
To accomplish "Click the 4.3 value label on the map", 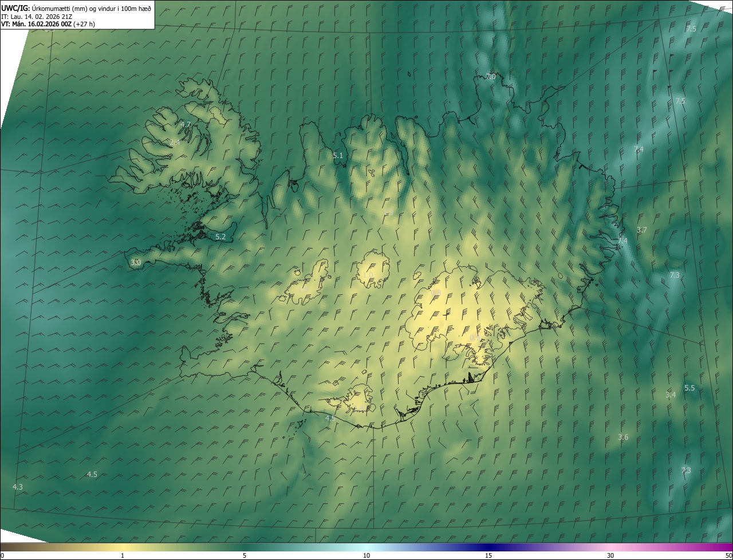I will [x=18, y=487].
